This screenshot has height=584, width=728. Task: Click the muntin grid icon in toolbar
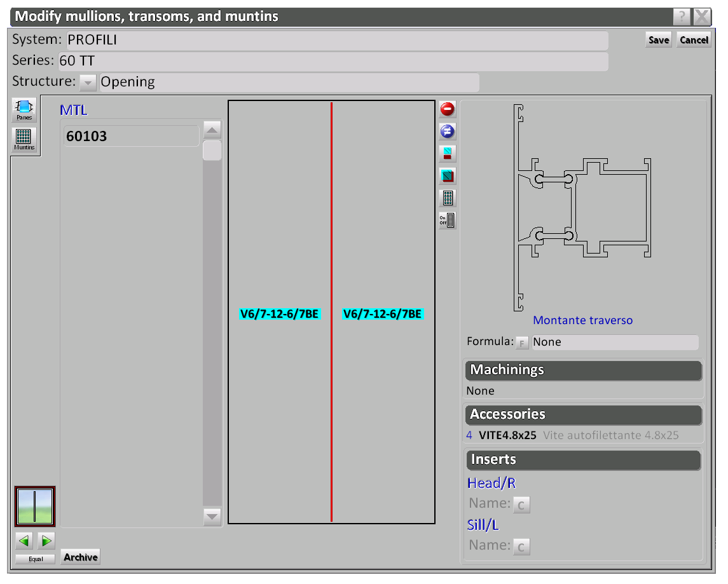point(447,198)
